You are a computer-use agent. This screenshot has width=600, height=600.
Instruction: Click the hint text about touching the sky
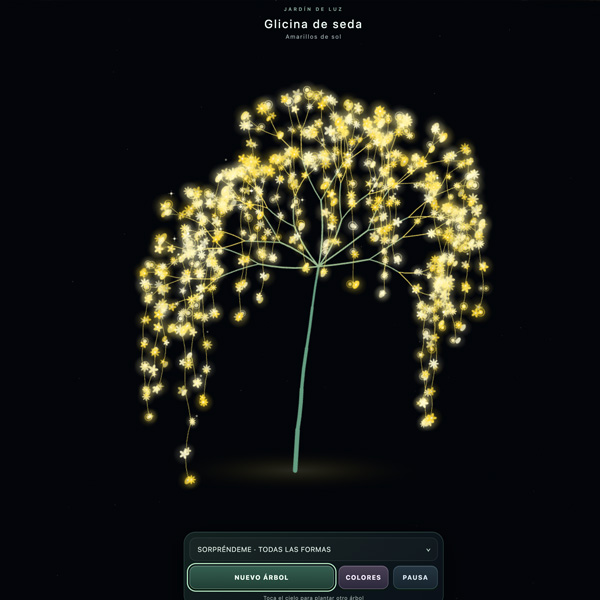(x=313, y=597)
